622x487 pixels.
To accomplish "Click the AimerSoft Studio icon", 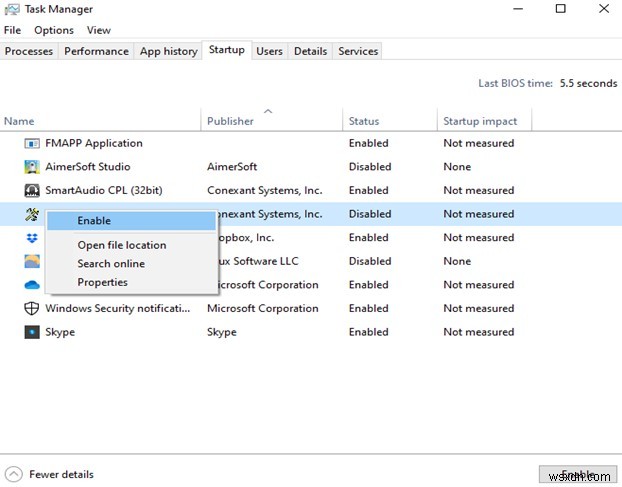I will (32, 167).
